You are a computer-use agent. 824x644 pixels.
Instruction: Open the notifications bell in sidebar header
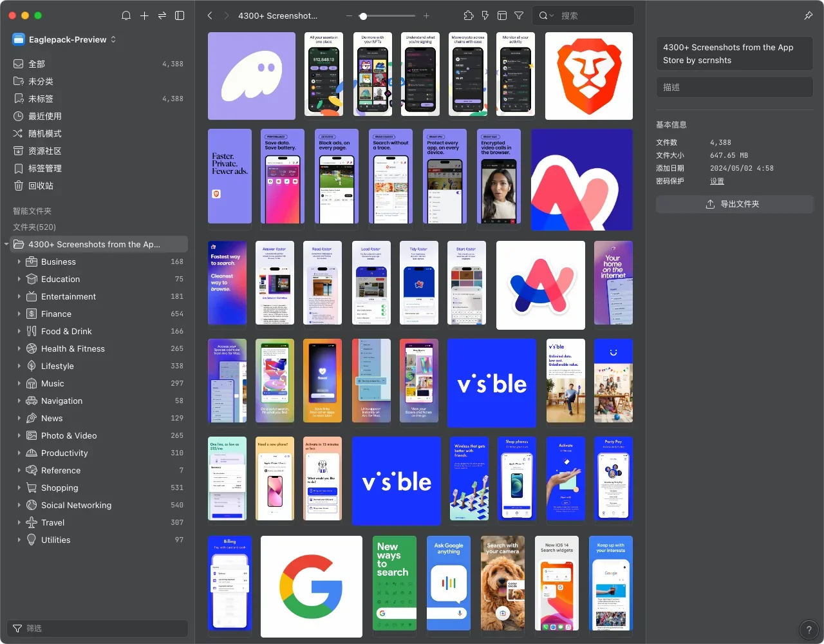click(x=126, y=15)
